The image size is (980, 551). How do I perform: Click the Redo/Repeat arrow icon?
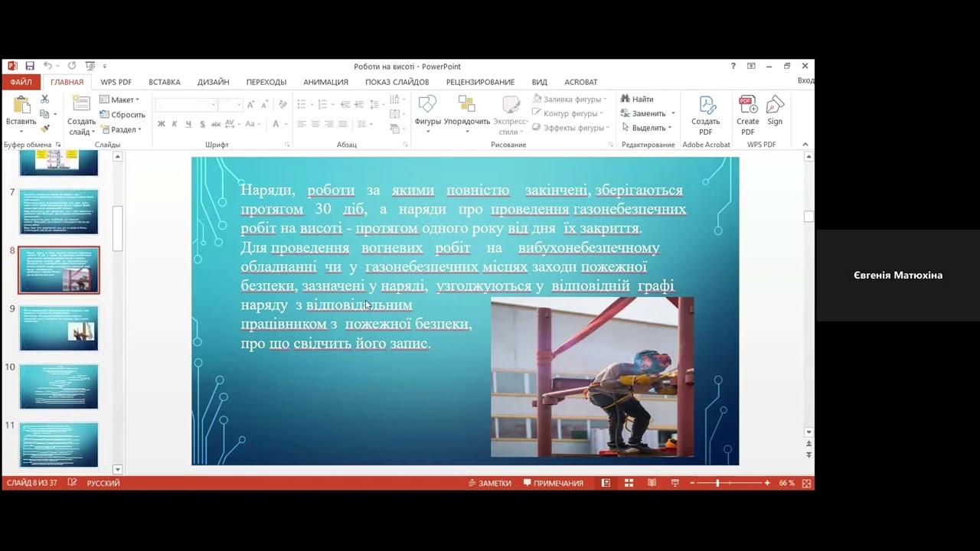72,66
